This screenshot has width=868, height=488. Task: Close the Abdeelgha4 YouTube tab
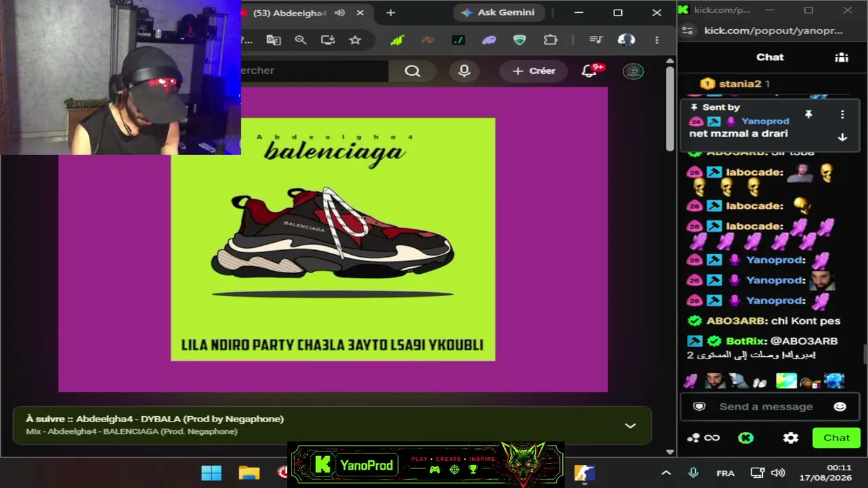[x=360, y=13]
